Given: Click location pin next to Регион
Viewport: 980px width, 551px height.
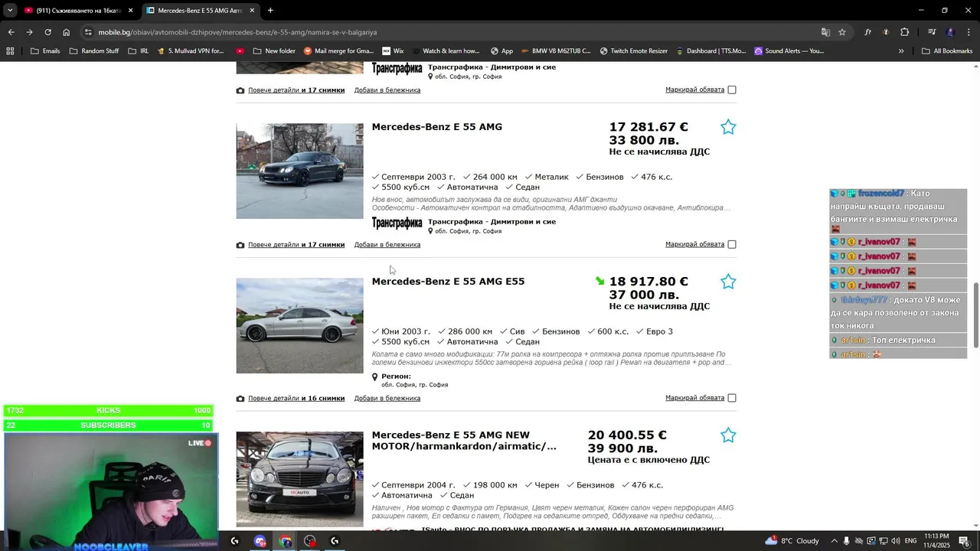Looking at the screenshot, I should click(x=375, y=377).
